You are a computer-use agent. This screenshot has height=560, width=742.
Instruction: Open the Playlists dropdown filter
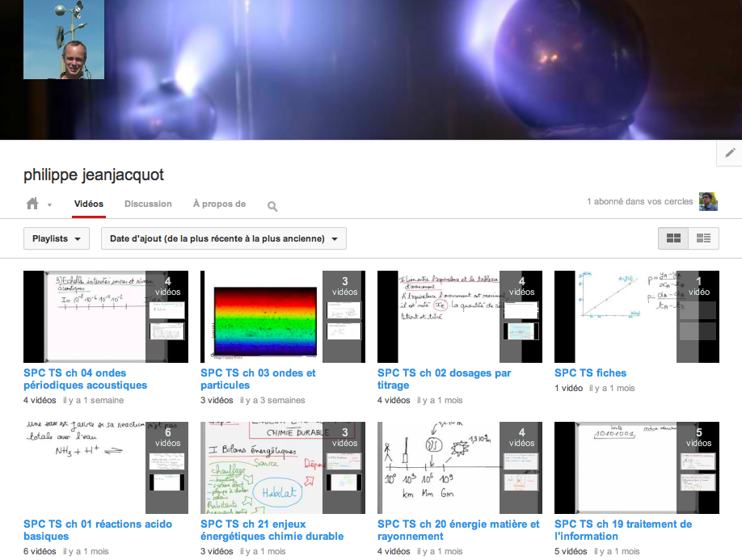coord(57,239)
